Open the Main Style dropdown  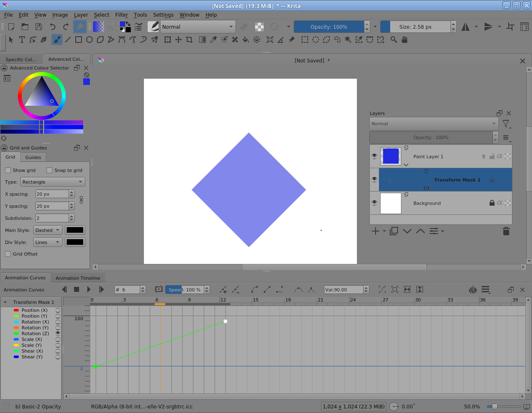click(x=47, y=230)
